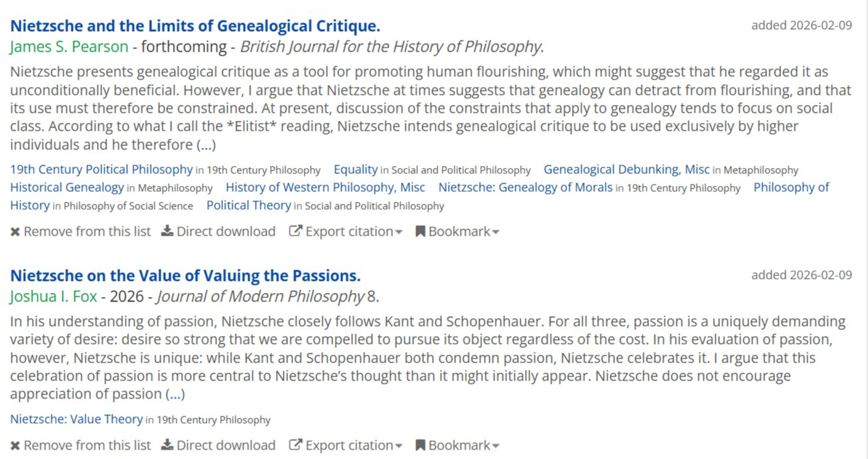Expand Export citation dropdown for Pearson's paper
The height and width of the screenshot is (459, 868).
coord(399,232)
